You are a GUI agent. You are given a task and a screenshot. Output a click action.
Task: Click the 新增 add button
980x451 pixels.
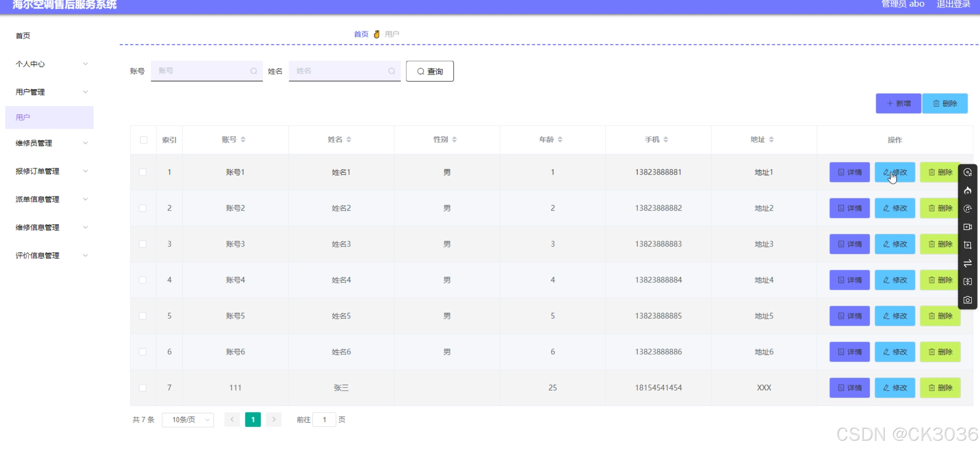pos(898,103)
